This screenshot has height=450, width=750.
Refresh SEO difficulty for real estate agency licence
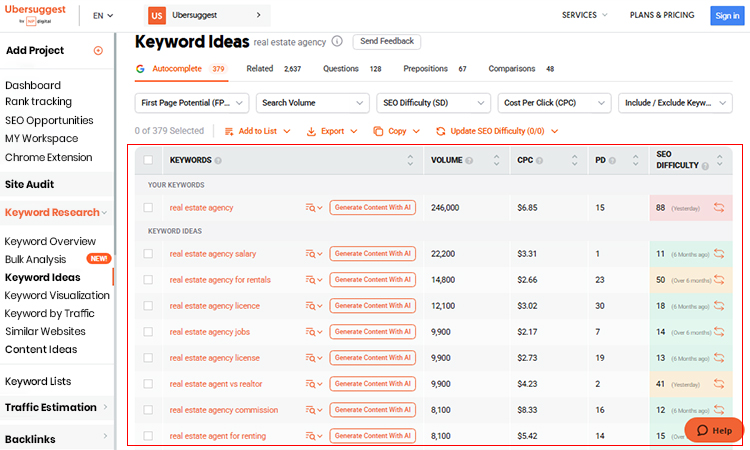[719, 306]
